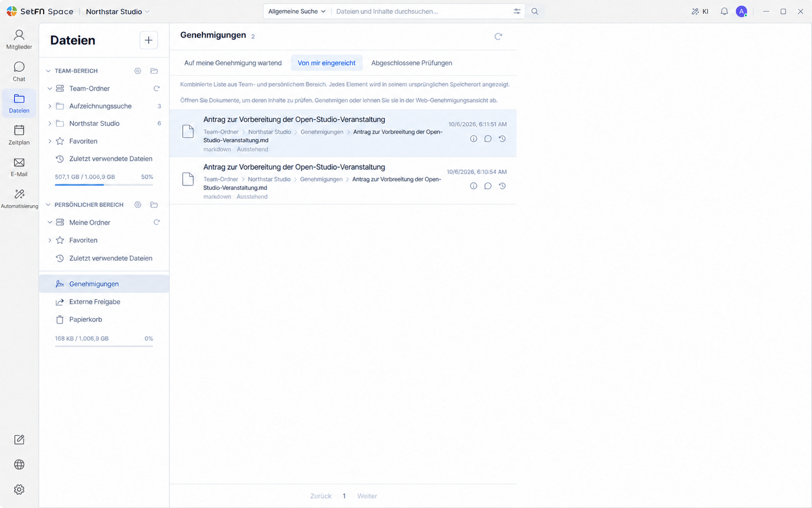Click the plus button next to Dateien
Viewport: 812px width, 508px height.
(x=149, y=40)
